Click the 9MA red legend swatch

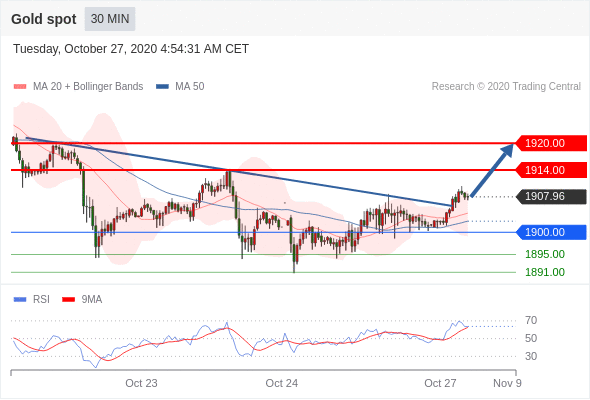(x=68, y=300)
